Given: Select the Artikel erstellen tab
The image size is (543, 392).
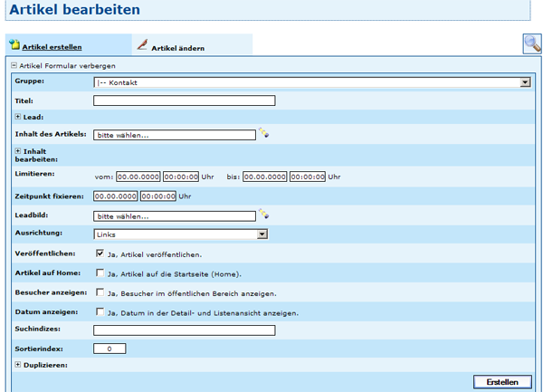Looking at the screenshot, I should point(52,46).
